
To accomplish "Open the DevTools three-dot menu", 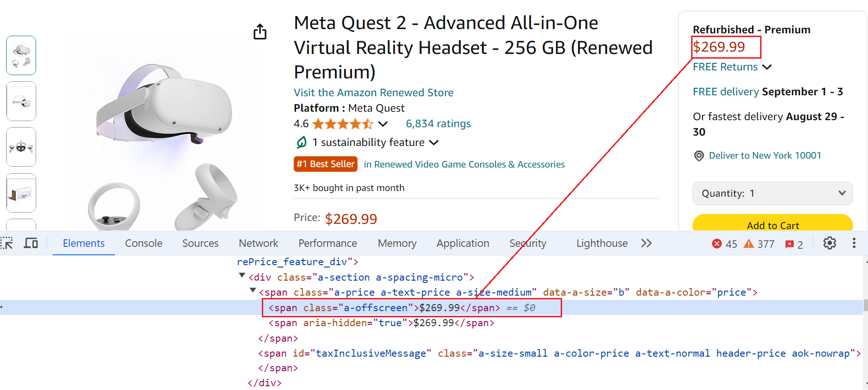I will click(854, 243).
